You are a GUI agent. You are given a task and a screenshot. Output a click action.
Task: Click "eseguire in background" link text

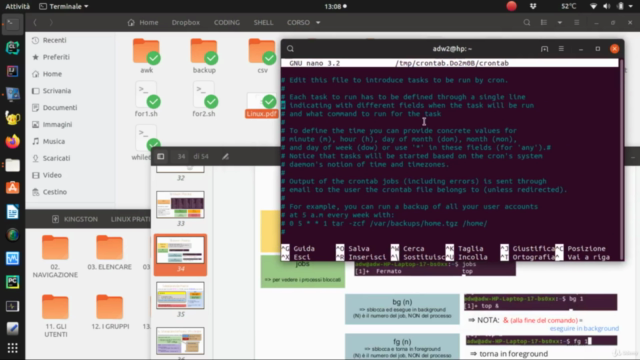coord(584,328)
